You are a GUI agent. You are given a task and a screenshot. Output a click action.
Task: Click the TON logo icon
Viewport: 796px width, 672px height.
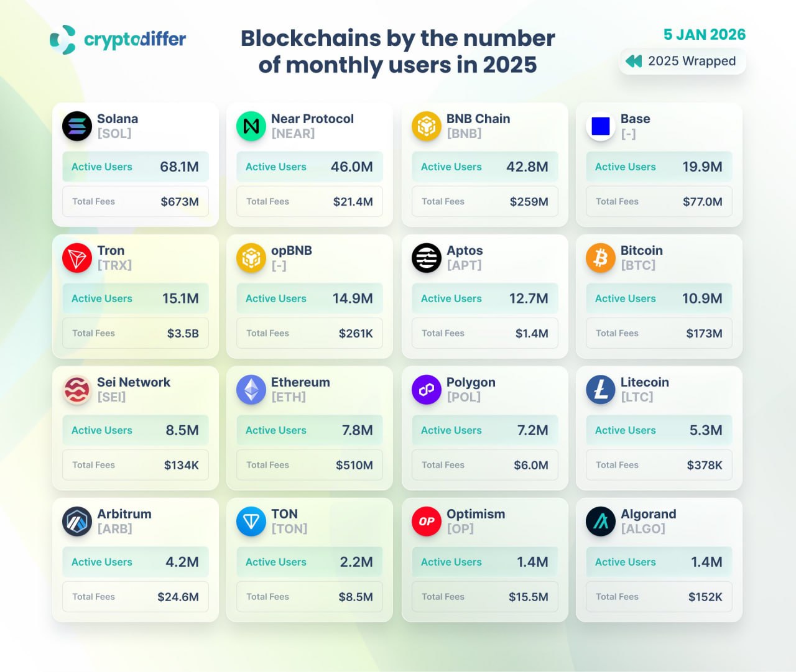[251, 522]
